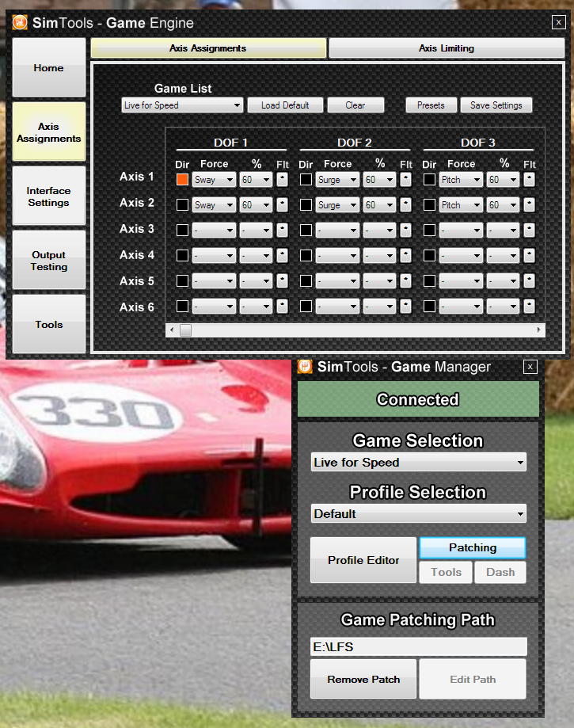Check Axis 3 DOF 1 direction box
Screen dimensions: 574x728
[x=182, y=231]
